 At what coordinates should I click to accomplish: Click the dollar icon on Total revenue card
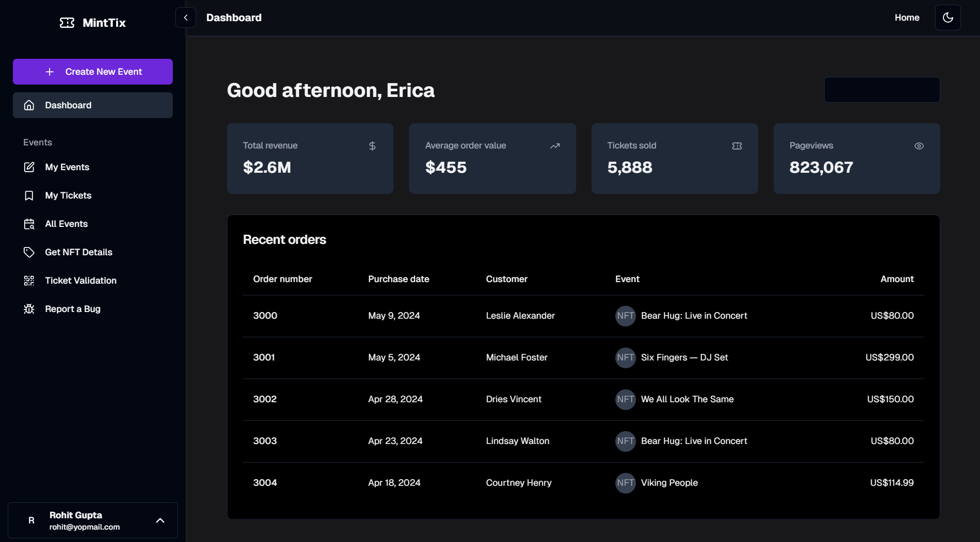click(x=372, y=146)
